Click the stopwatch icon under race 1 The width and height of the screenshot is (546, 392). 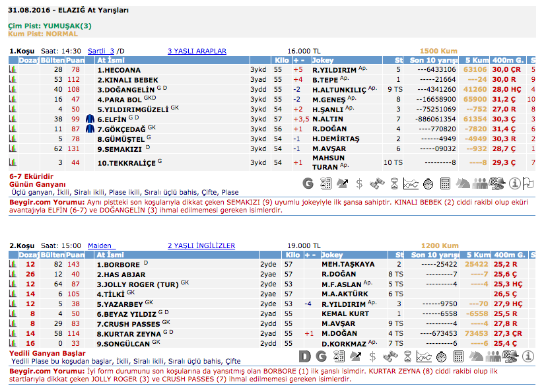[x=428, y=183]
